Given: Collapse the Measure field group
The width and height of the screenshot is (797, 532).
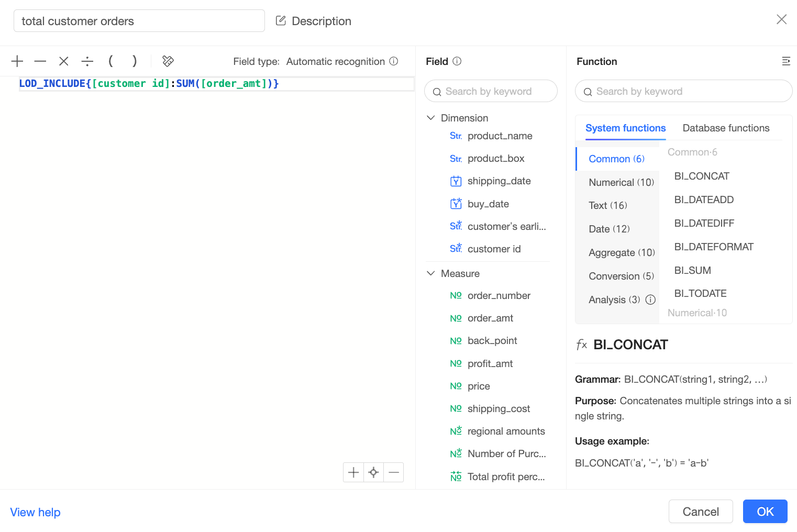Looking at the screenshot, I should pos(431,273).
